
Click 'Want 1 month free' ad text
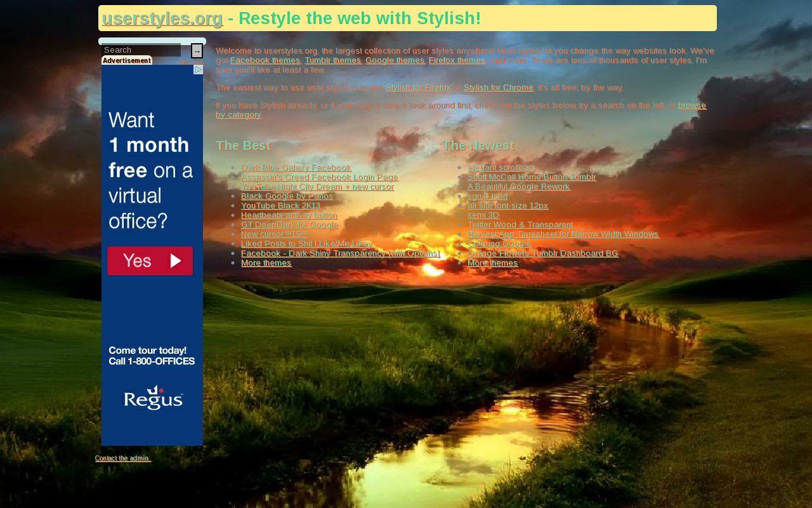150,170
